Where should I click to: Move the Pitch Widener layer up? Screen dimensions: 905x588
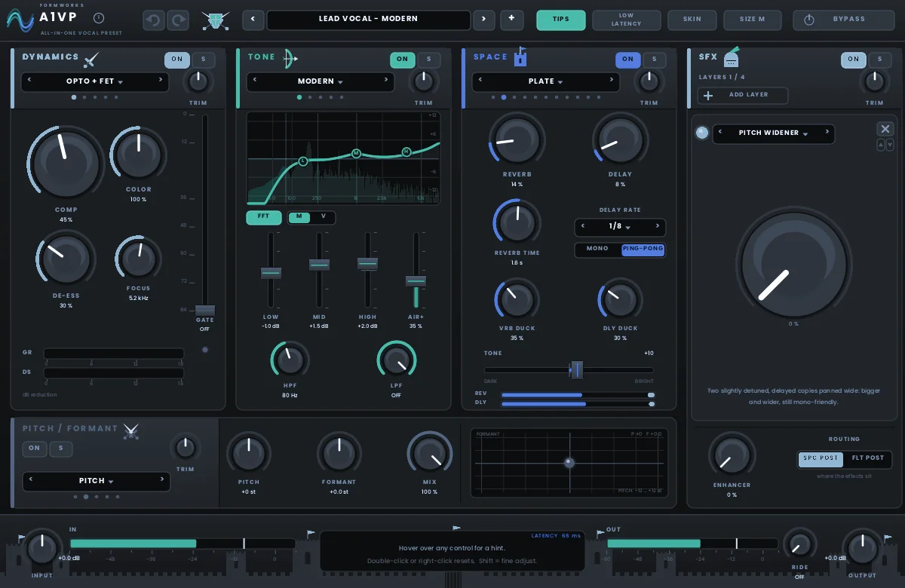[880, 145]
